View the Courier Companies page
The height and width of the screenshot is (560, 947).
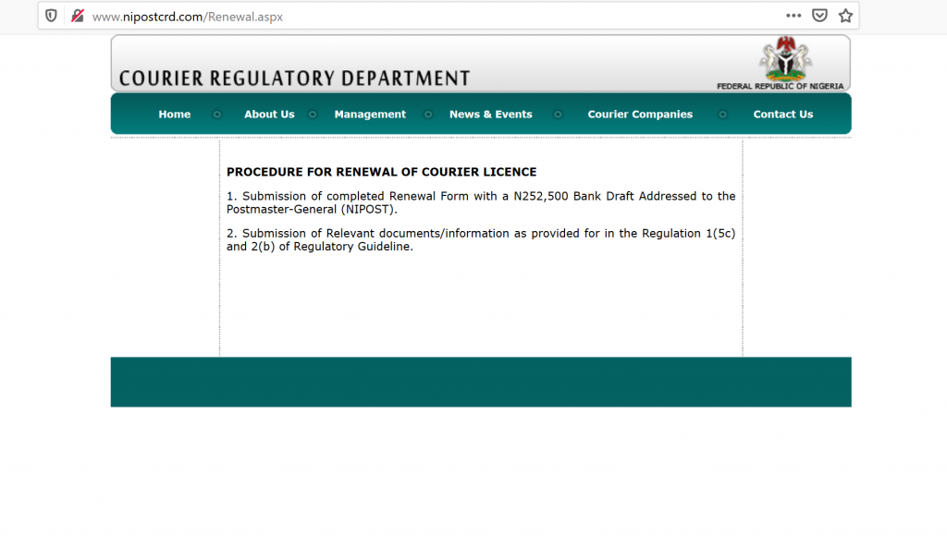640,115
